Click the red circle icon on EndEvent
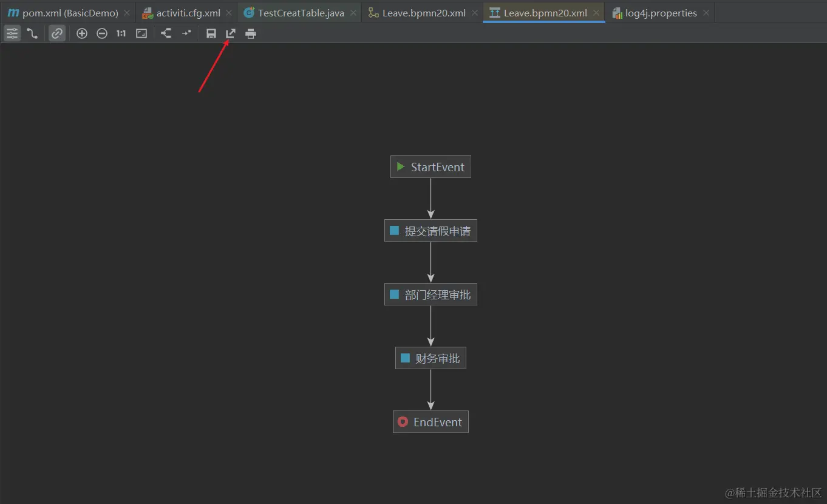 (403, 421)
